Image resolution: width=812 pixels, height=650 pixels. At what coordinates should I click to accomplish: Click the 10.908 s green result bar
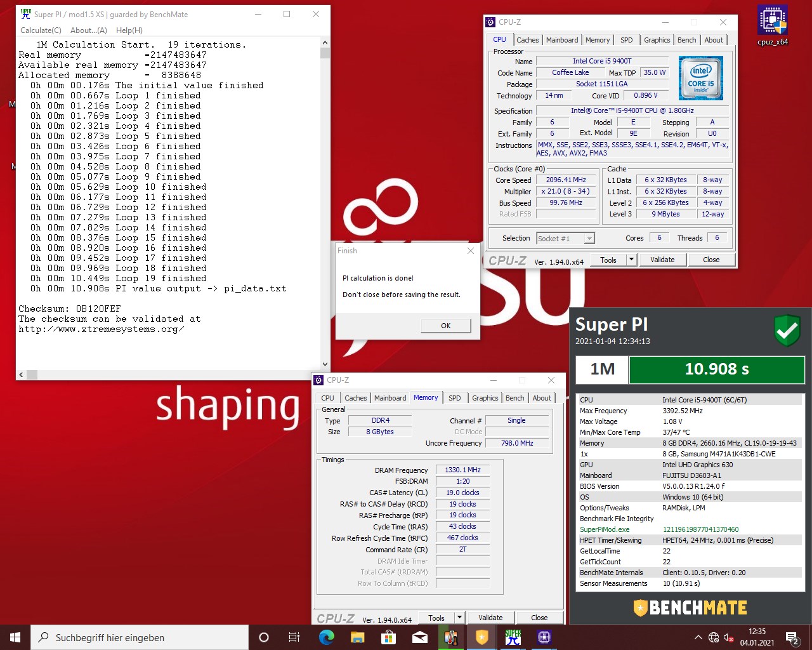point(716,369)
